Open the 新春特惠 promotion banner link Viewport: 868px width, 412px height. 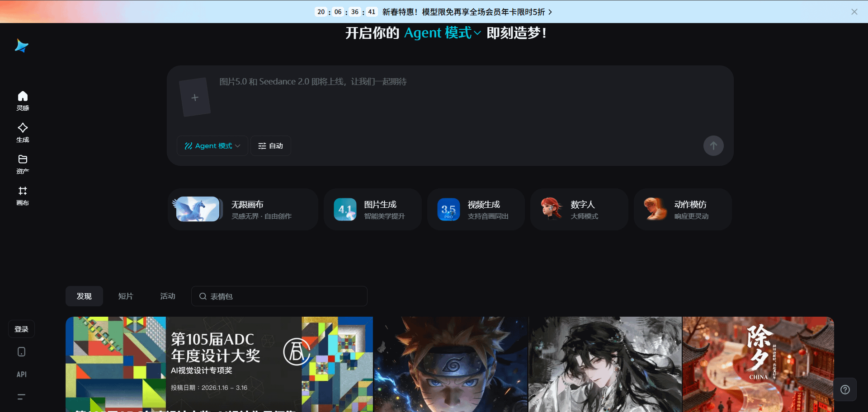click(x=467, y=12)
